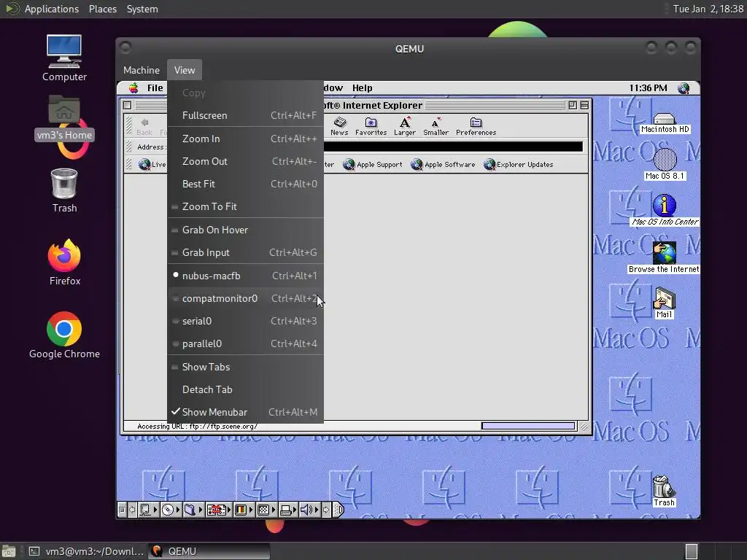Open the System menu on top panel
The image size is (747, 560).
tap(142, 9)
